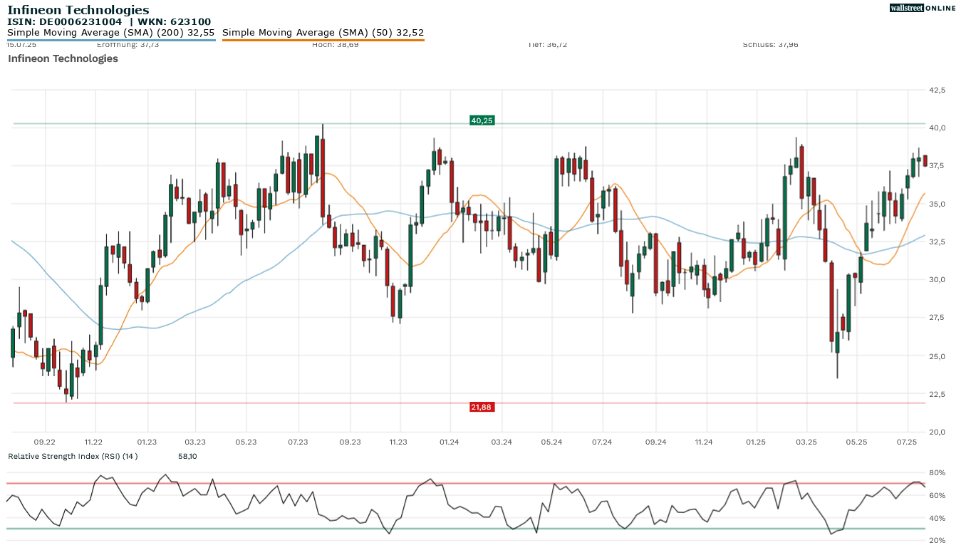This screenshot has height=560, width=961.
Task: Select the WKN 623100 text
Action: pos(175,22)
